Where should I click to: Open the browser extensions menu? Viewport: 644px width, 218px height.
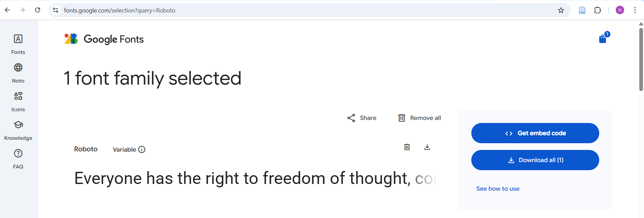[598, 10]
